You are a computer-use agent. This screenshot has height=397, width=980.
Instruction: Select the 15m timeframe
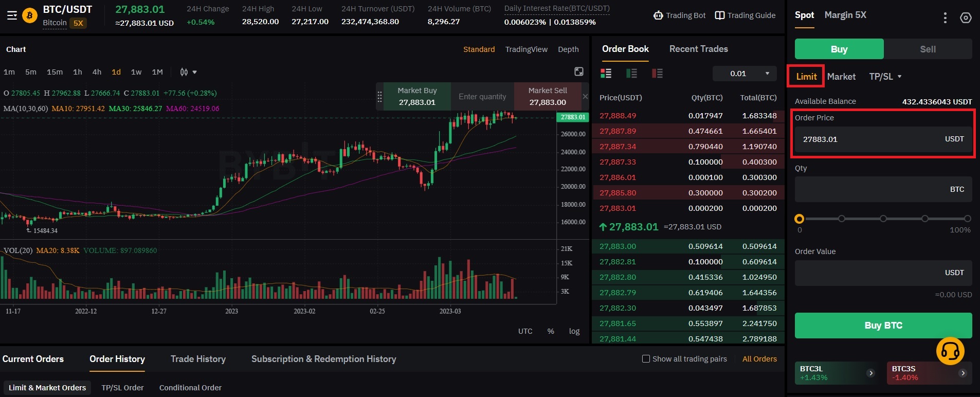(55, 72)
